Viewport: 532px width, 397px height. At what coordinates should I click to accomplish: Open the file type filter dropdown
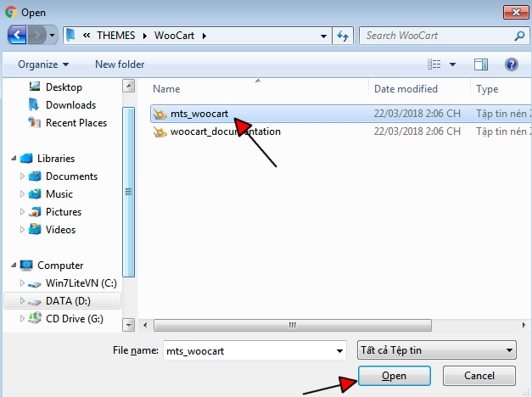pos(437,350)
